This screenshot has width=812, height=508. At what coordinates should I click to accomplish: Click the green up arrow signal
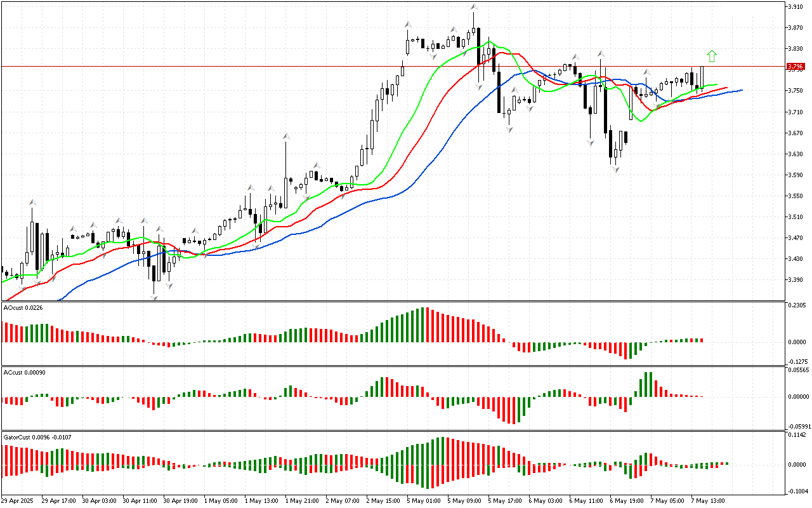click(712, 57)
